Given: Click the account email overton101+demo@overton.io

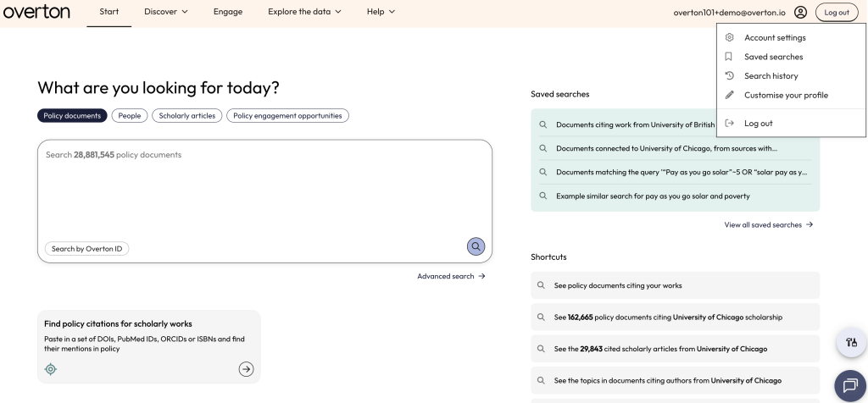Looking at the screenshot, I should pyautogui.click(x=731, y=12).
